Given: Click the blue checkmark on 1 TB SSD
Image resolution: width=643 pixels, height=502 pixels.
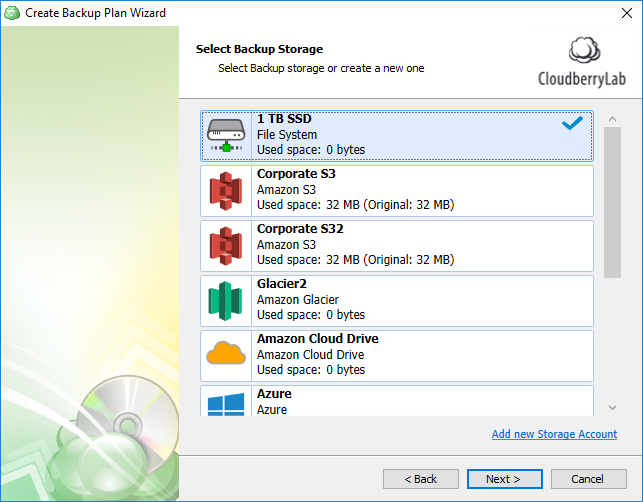Looking at the screenshot, I should pos(572,123).
